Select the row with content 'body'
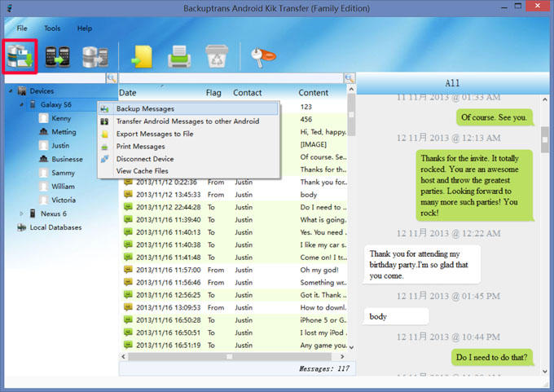The image size is (554, 392). [235, 195]
